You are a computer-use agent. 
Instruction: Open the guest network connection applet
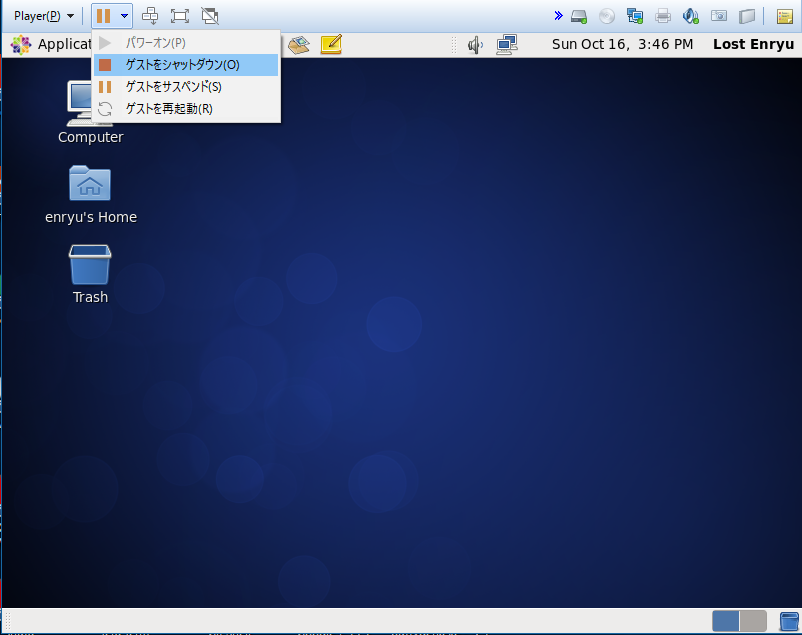click(x=507, y=45)
